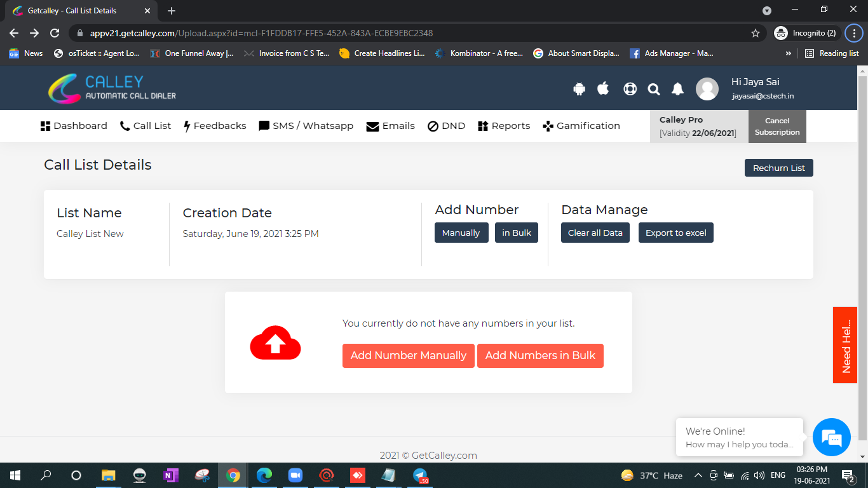Open the Ads Manager bookmark

(672, 53)
